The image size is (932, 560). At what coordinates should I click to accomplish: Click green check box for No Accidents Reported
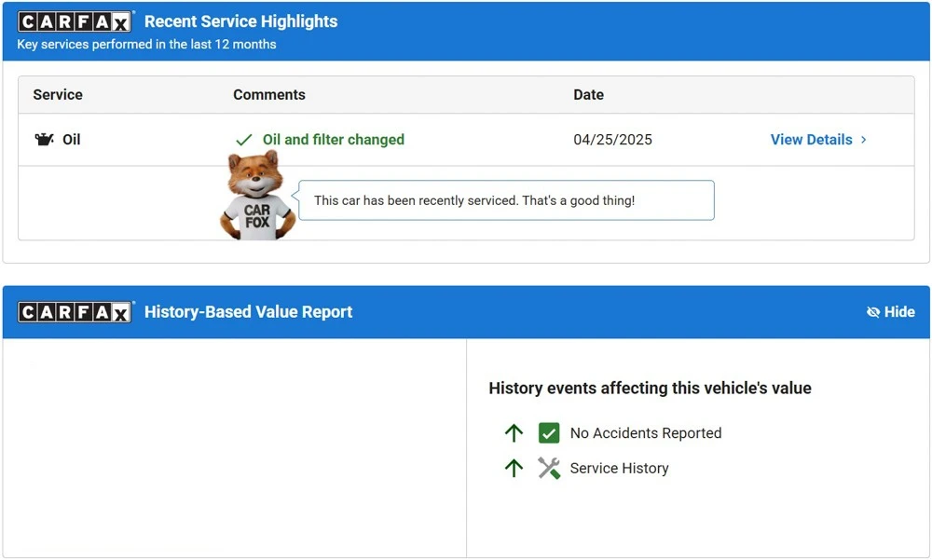[x=549, y=432]
